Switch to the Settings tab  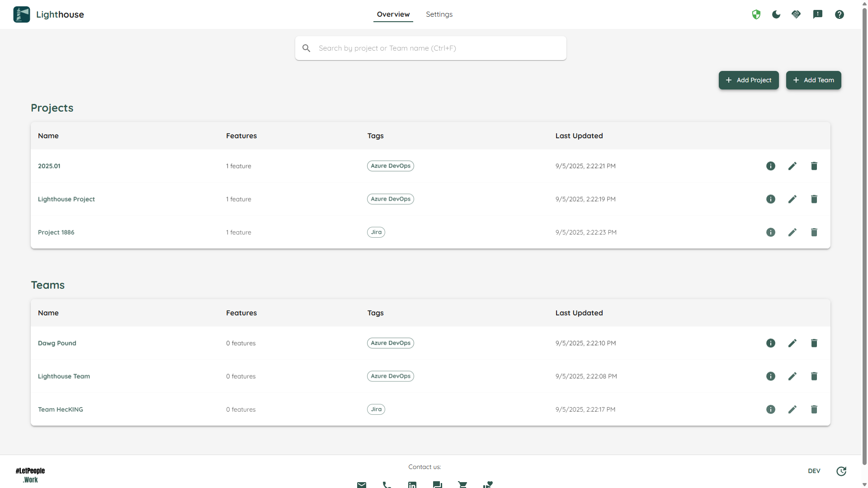tap(439, 14)
